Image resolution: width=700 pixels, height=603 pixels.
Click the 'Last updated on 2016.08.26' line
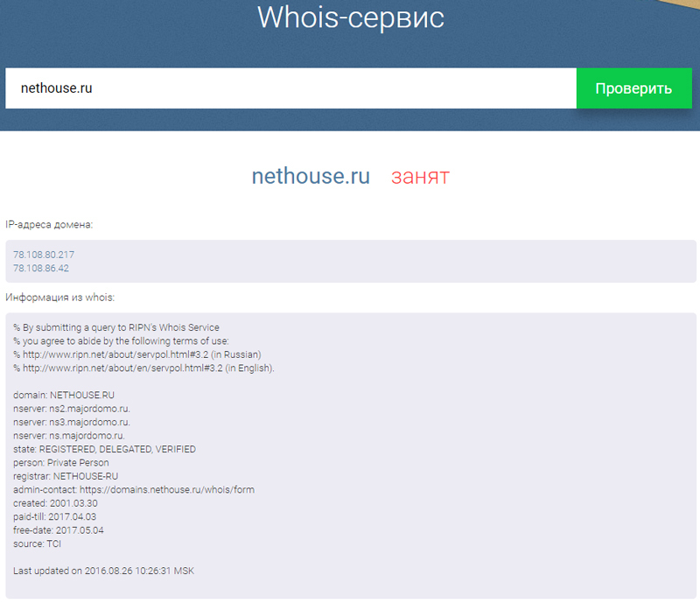(103, 571)
